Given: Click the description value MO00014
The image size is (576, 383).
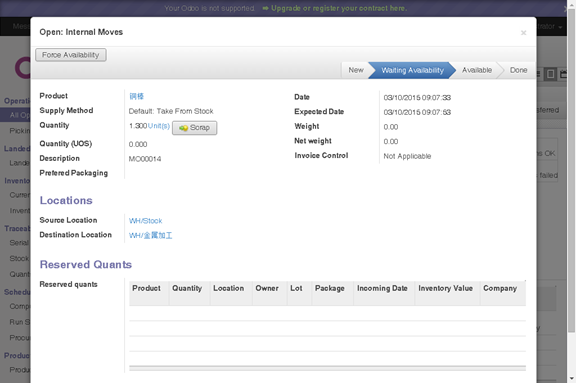Looking at the screenshot, I should coord(145,159).
